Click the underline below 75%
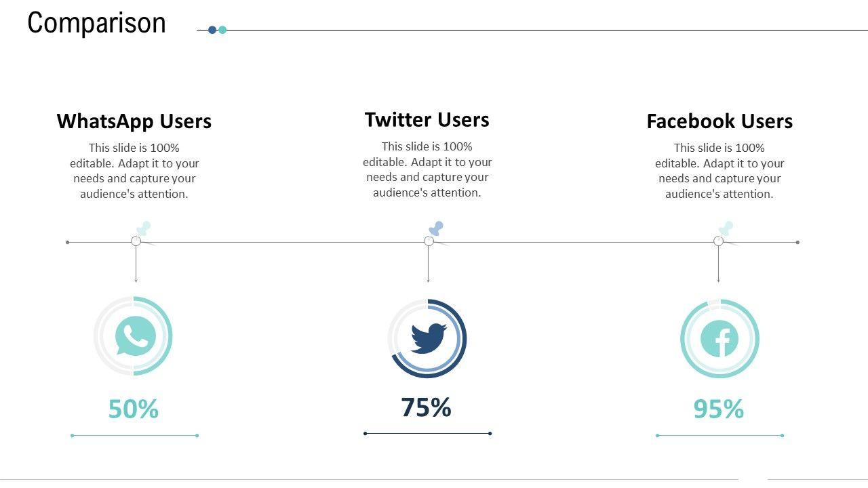Viewport: 868px width, 488px height. click(427, 433)
